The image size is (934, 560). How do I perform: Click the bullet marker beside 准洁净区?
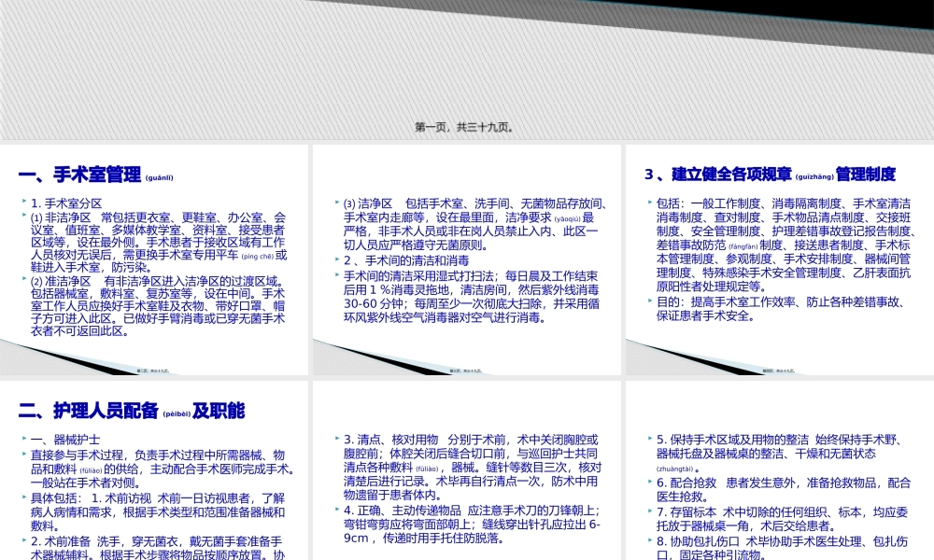pyautogui.click(x=24, y=279)
